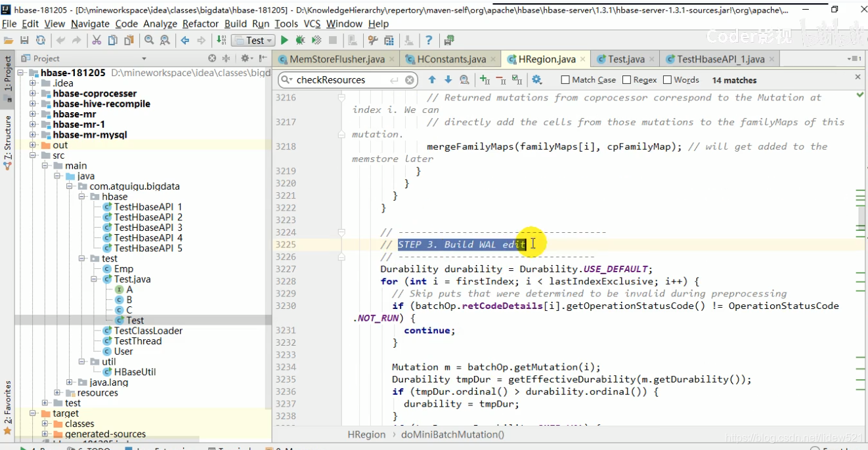Open the Test run configuration dropdown
The image size is (868, 450).
pos(253,40)
